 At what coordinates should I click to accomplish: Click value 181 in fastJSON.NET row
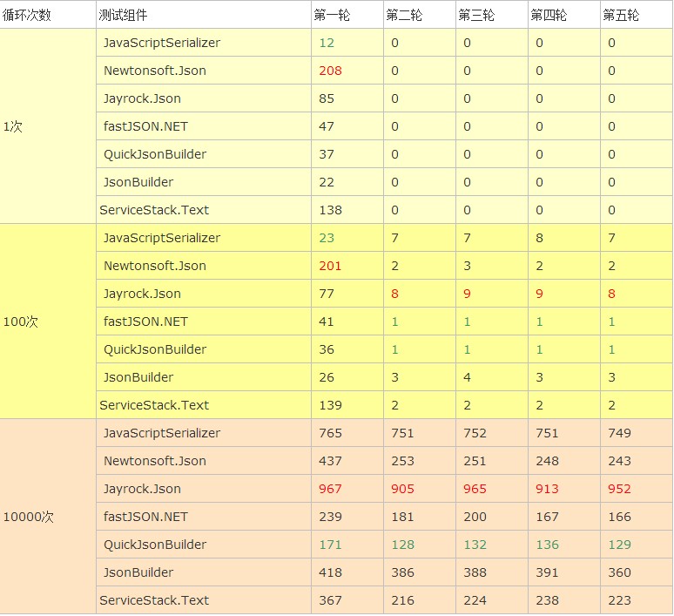point(402,517)
